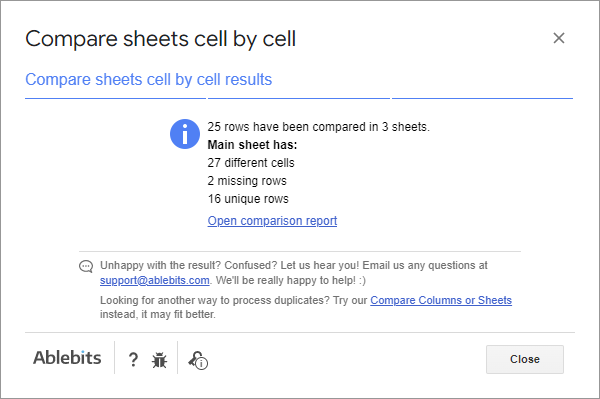This screenshot has width=600, height=399.
Task: Click the blue information circle icon
Action: pos(185,134)
